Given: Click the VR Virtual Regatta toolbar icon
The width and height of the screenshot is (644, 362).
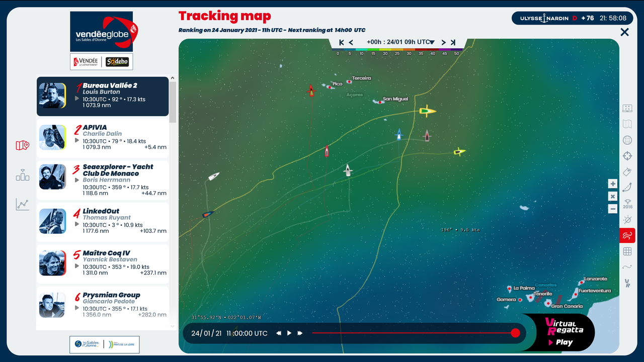Looking at the screenshot, I should [x=627, y=283].
